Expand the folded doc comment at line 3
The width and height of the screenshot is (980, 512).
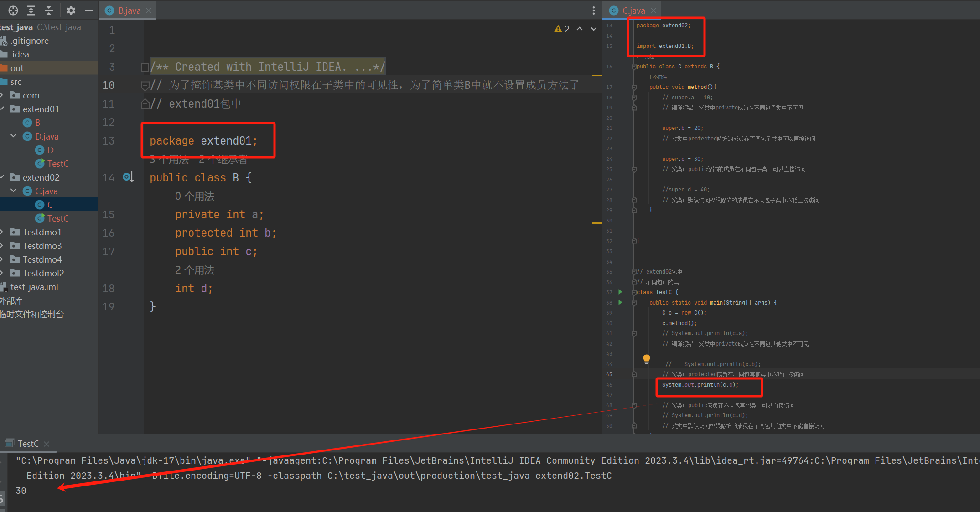(x=145, y=67)
